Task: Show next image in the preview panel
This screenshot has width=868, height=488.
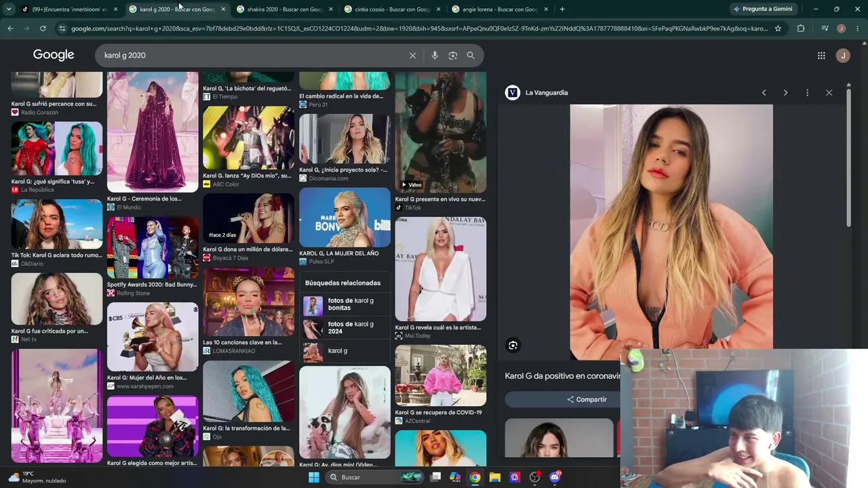Action: 785,93
